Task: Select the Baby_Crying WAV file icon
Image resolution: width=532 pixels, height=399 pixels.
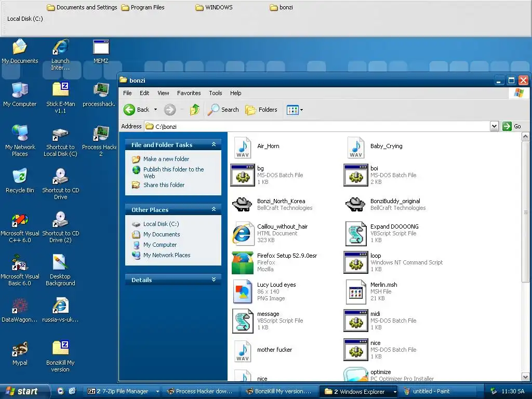Action: tap(356, 148)
